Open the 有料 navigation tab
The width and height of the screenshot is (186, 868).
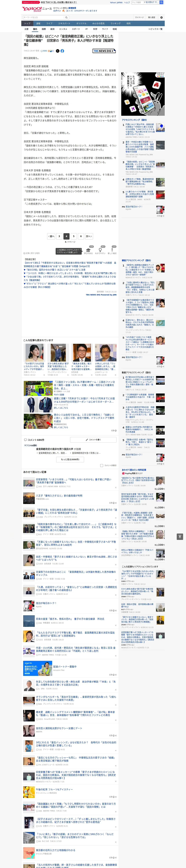pyautogui.click(x=129, y=24)
